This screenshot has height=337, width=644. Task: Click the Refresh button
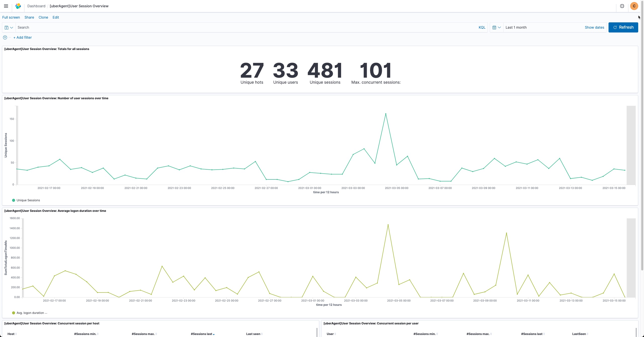pyautogui.click(x=623, y=27)
